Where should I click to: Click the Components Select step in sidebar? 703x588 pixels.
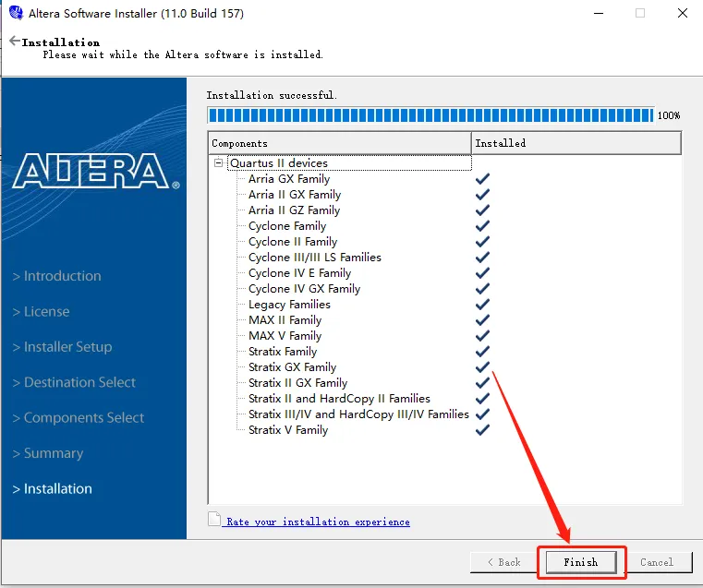79,418
